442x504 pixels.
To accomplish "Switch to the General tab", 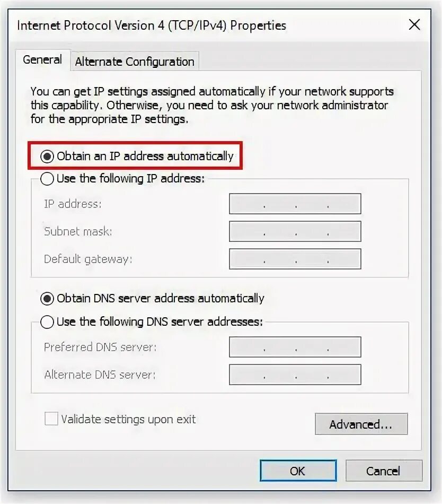I will [42, 60].
